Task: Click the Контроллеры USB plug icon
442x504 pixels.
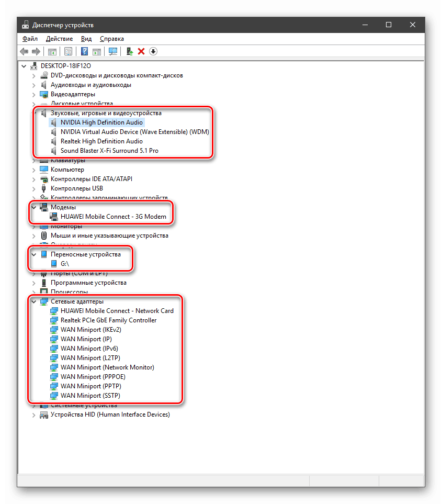Action: (x=44, y=188)
